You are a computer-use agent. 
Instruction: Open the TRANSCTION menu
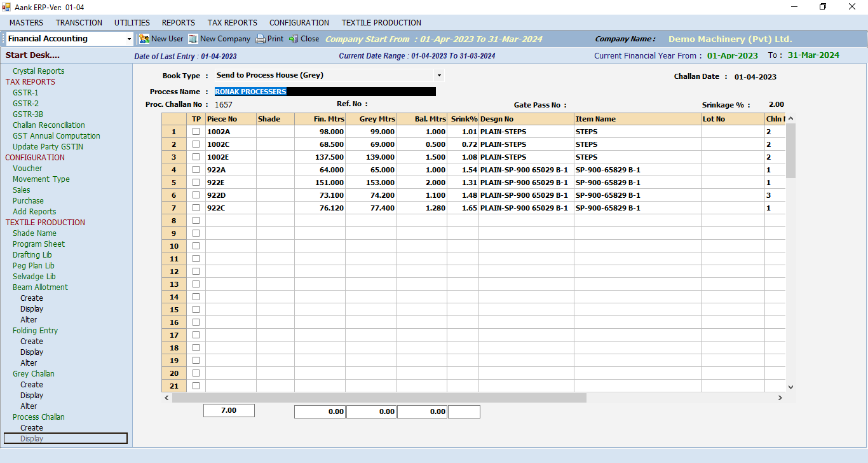click(x=79, y=22)
